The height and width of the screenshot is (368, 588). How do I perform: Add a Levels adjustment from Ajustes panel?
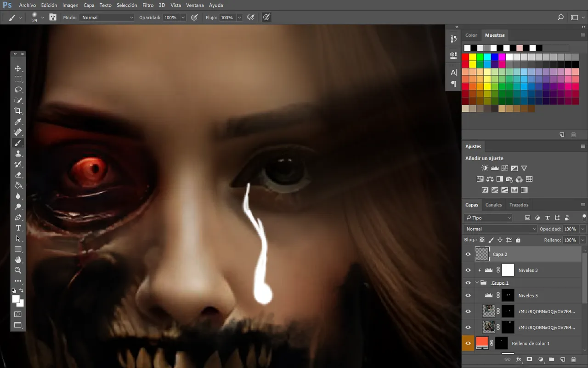click(495, 168)
